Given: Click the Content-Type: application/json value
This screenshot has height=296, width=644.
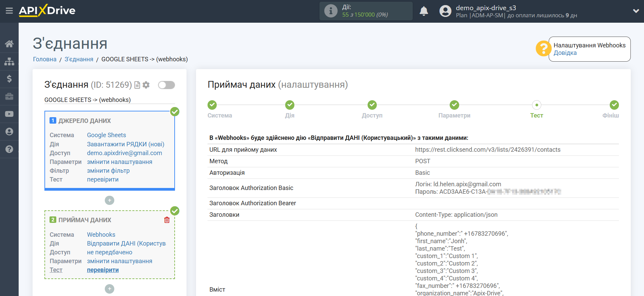Looking at the screenshot, I should (x=456, y=215).
